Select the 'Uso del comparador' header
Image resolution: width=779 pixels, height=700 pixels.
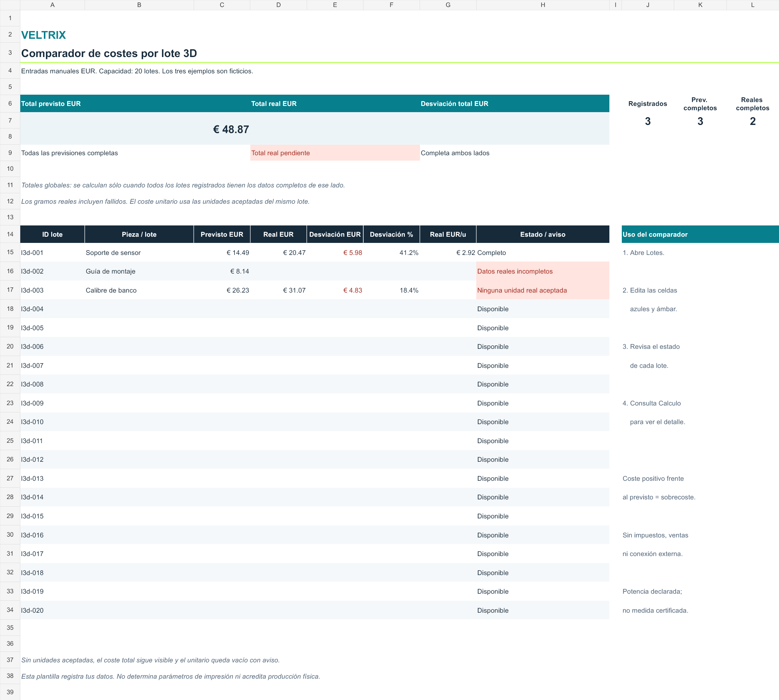[700, 234]
